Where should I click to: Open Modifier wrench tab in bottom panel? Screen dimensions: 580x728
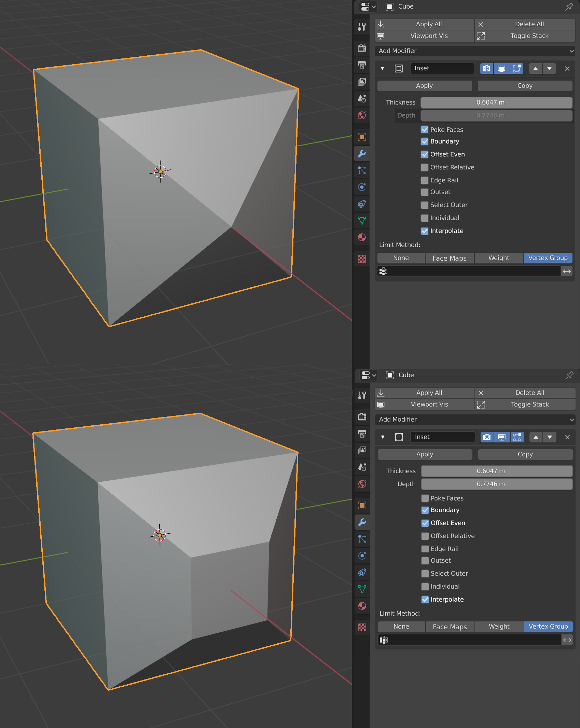pos(362,522)
